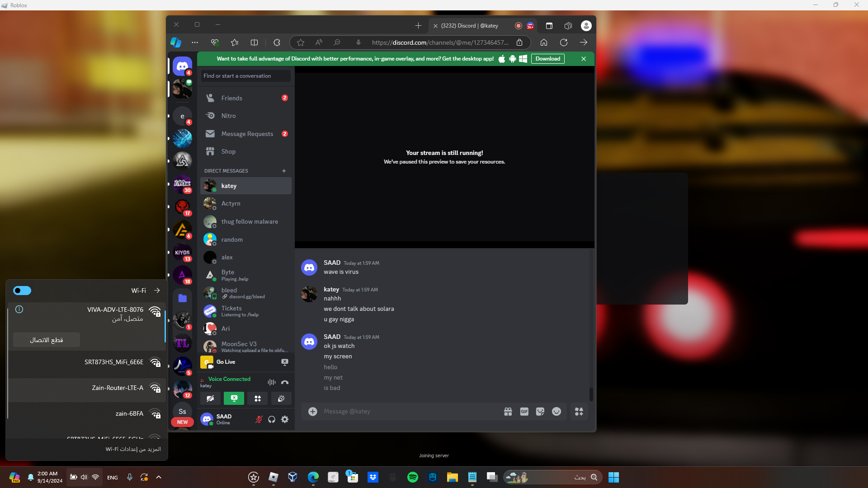Open the KIYOS server with 13 notifications
868x488 pixels.
coord(182,253)
